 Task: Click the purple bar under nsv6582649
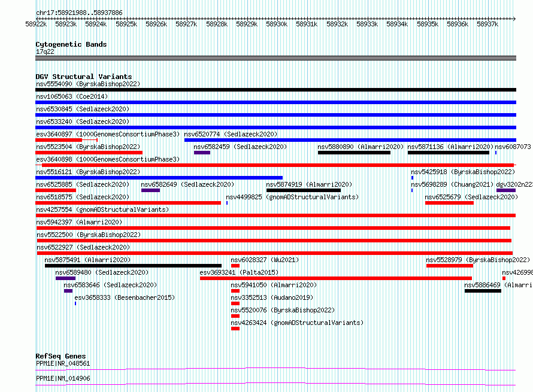150,190
